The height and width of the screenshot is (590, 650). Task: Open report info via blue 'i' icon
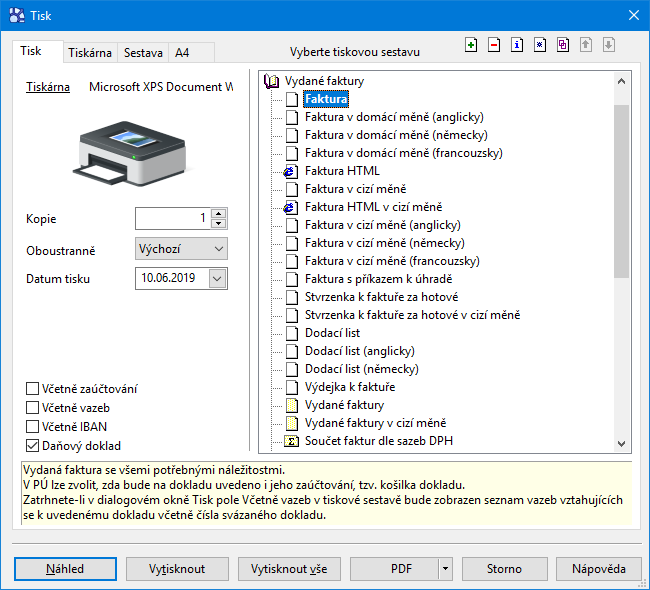[x=517, y=45]
